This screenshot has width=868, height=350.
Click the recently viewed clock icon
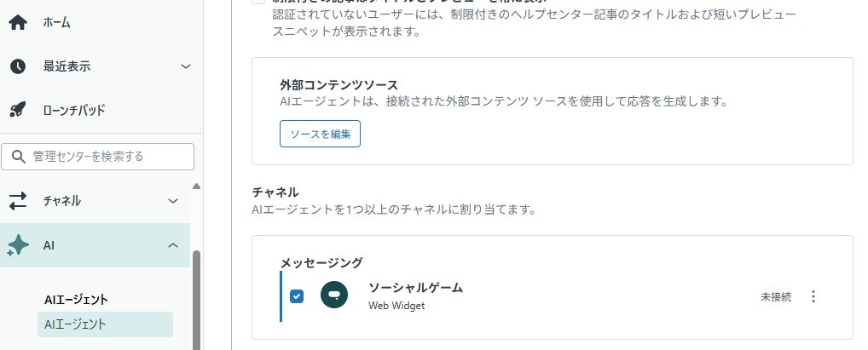pyautogui.click(x=17, y=66)
